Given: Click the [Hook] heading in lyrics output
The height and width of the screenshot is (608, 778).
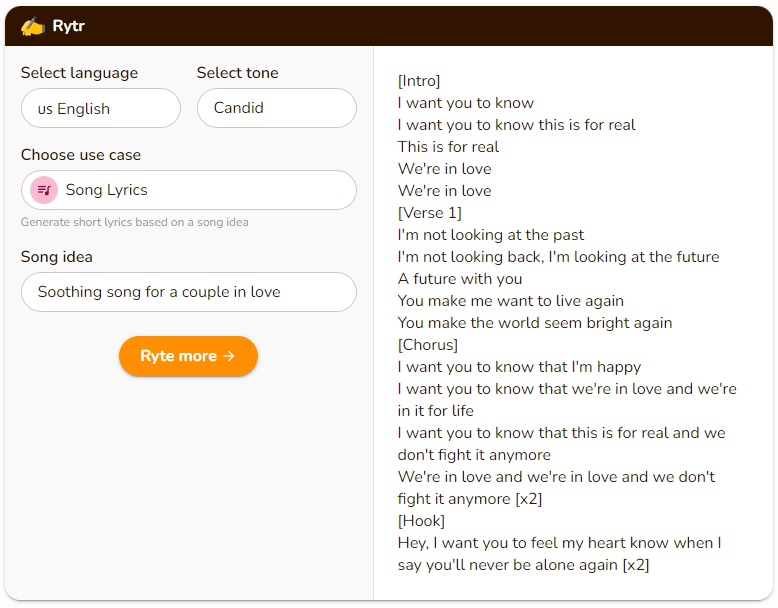Looking at the screenshot, I should [421, 521].
